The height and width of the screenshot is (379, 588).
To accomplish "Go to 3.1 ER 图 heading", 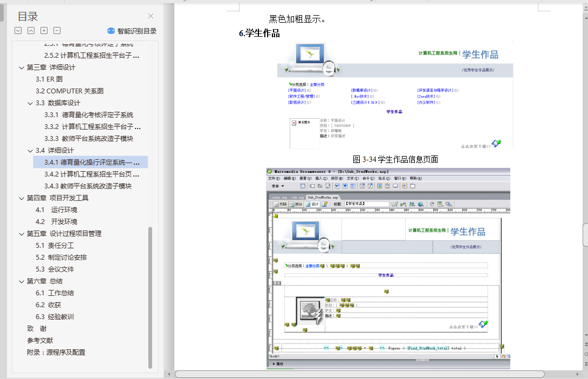I will 49,79.
